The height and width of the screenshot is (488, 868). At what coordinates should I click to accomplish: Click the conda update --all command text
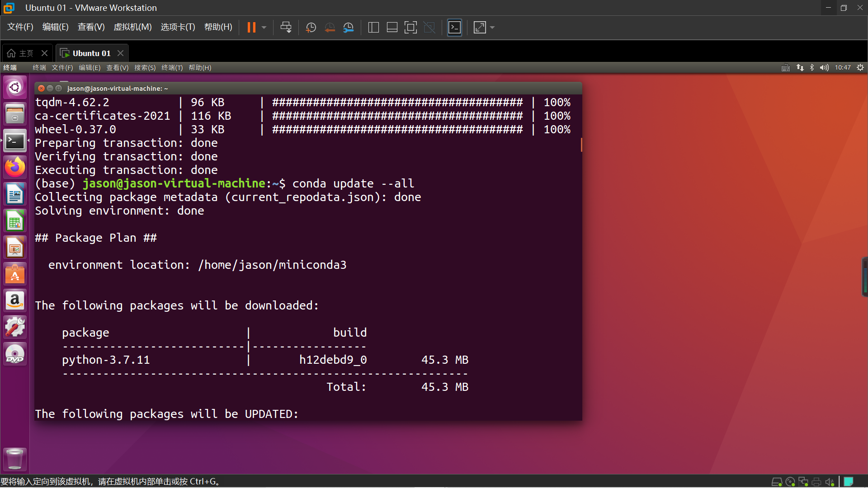click(x=353, y=184)
